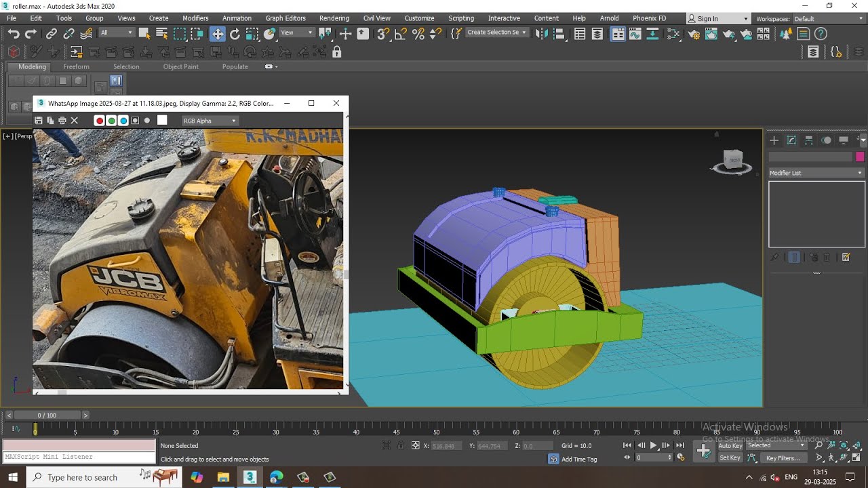Open the RGB Alpha channel dropdown

coord(210,121)
